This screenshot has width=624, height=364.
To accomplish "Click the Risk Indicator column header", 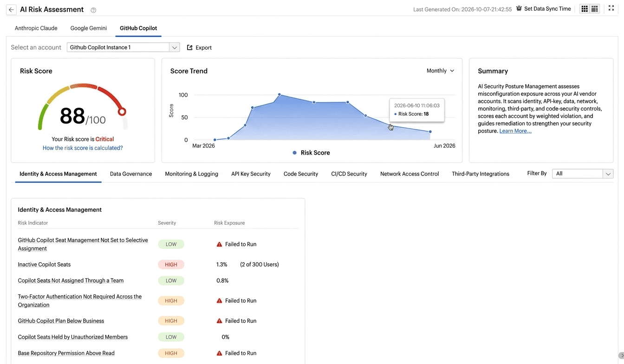I will click(33, 223).
